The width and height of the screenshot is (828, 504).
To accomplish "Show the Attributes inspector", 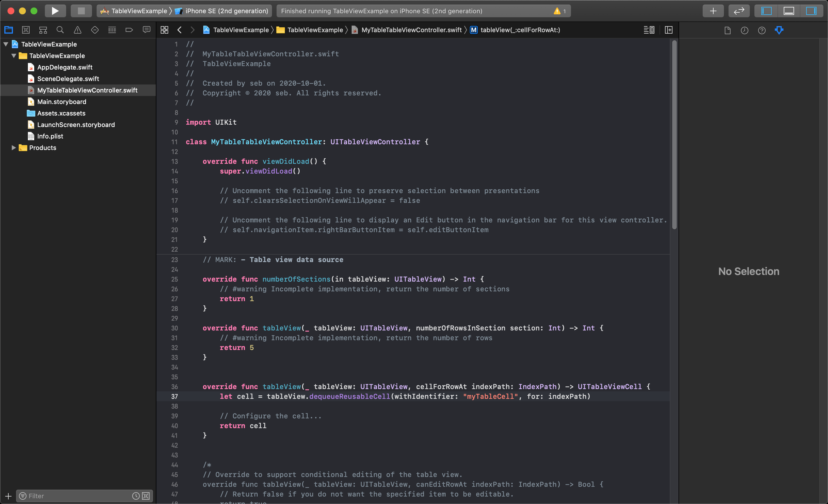I will click(x=779, y=30).
